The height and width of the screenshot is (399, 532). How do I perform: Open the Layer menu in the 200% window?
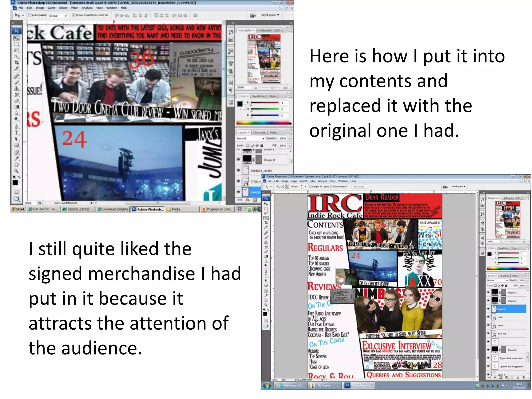pyautogui.click(x=51, y=8)
